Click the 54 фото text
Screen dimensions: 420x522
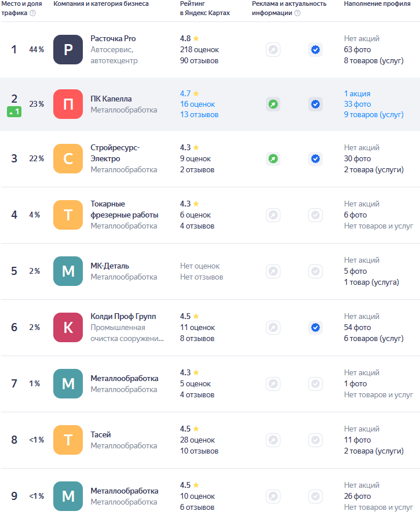coord(357,328)
